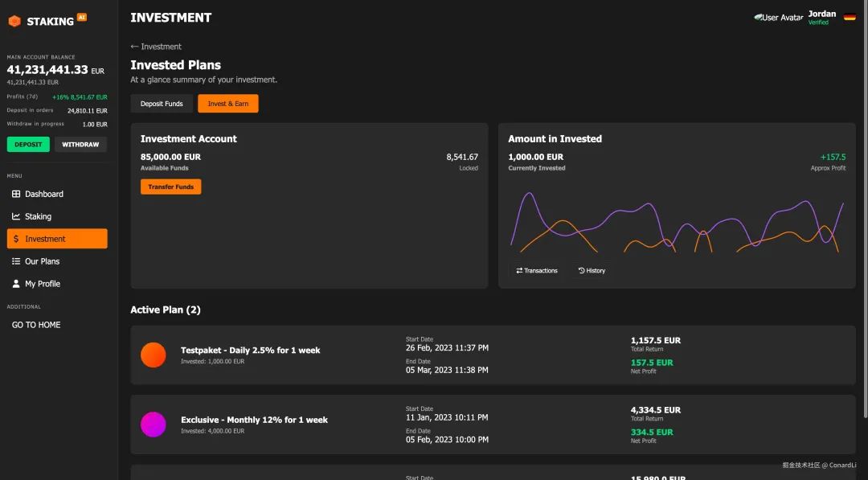
Task: Follow the GO TO HOME link
Action: pos(36,325)
